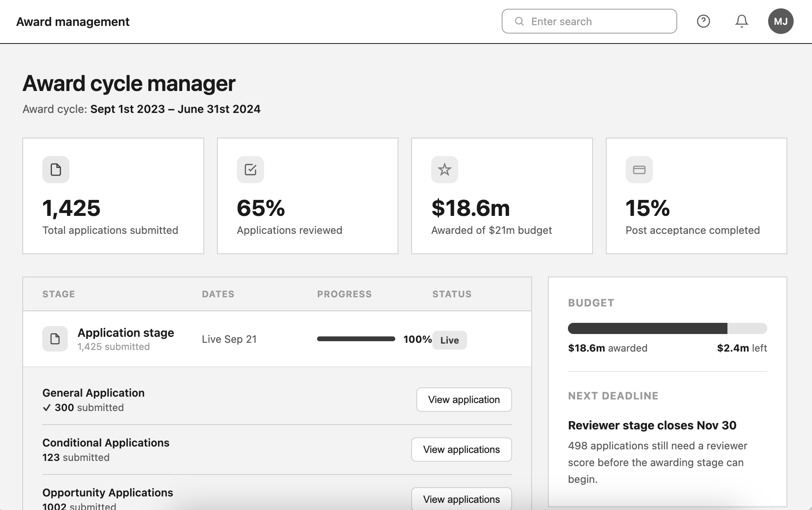Click View applications for Opportunity Applications
Screen dimensions: 812x510
(x=461, y=499)
